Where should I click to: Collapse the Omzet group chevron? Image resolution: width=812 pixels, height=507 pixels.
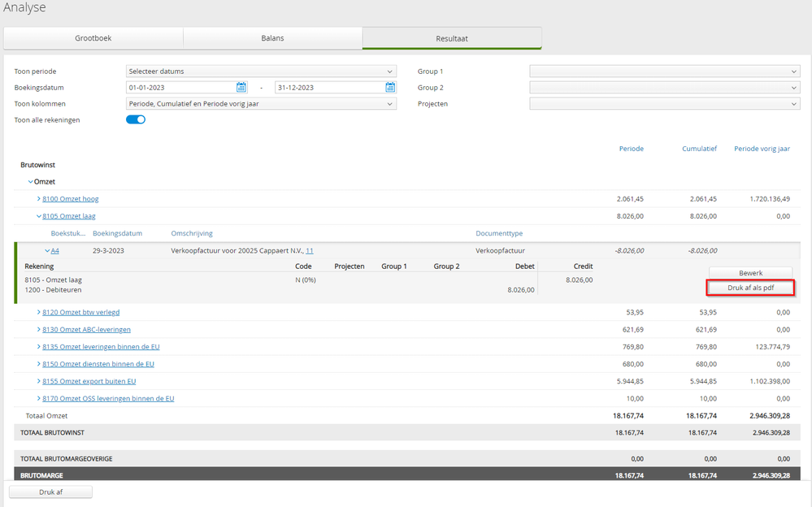31,182
